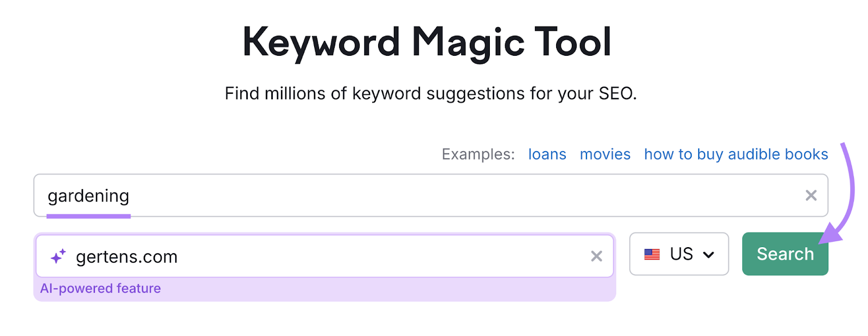Viewport: 868px width, 336px height.
Task: Click the Keyword Magic Tool heading
Action: 428,41
